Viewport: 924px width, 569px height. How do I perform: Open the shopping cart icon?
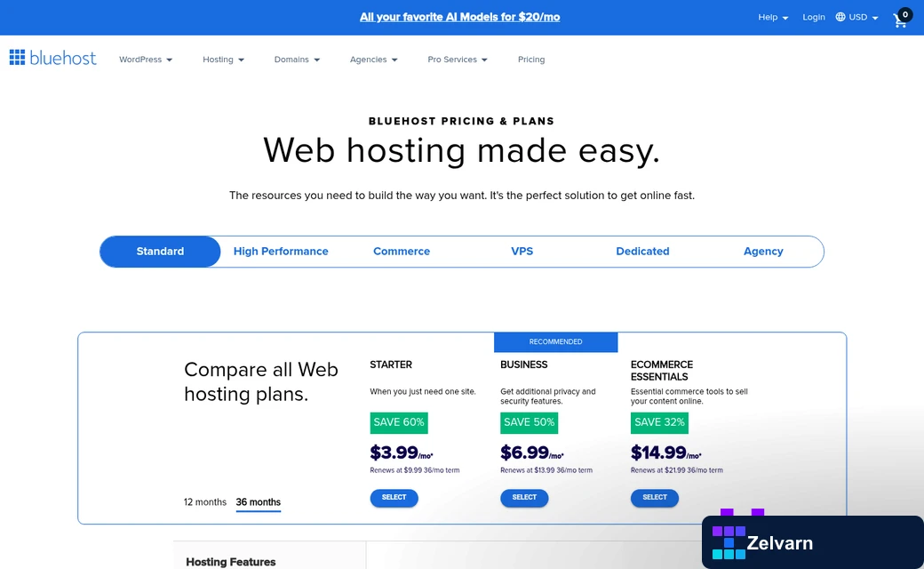click(x=901, y=19)
